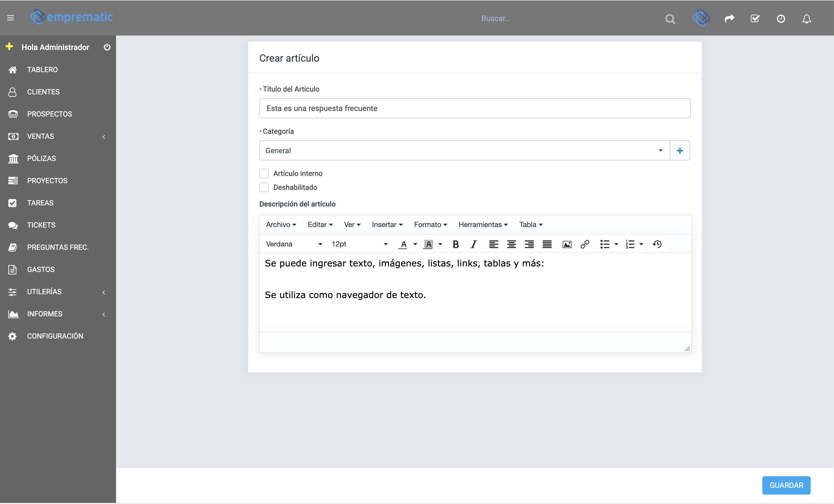Viewport: 834px width, 504px height.
Task: Open PREGUNTAS FREC. in sidebar
Action: point(58,247)
